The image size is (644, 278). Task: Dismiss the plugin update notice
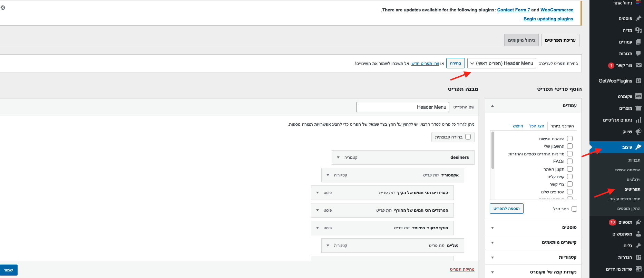pyautogui.click(x=3, y=8)
